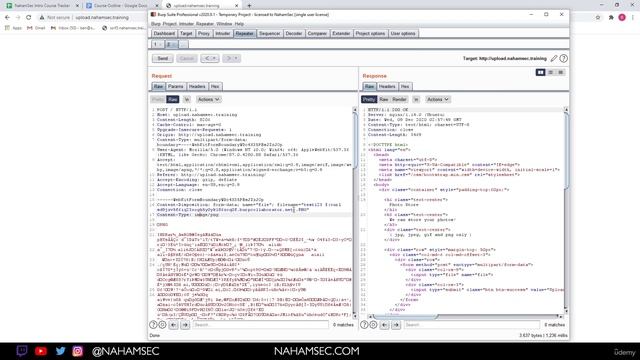Open the Target tab
Screen dimensions: 640x360
[186, 33]
